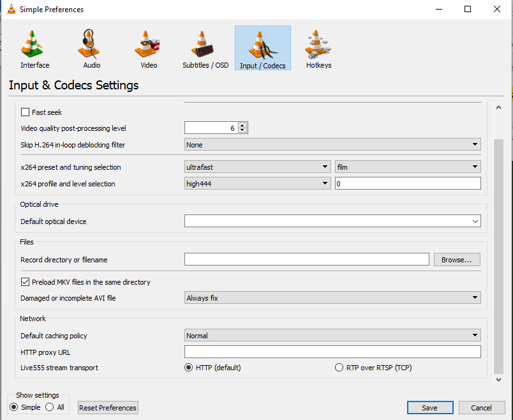Viewport: 513px width, 420px height.
Task: Enable the Fast seek checkbox
Action: [26, 112]
